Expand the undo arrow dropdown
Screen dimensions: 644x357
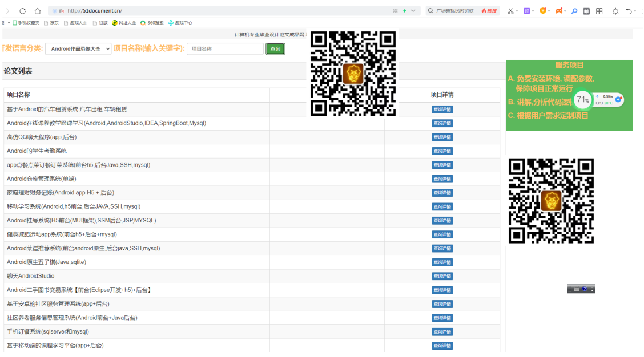pyautogui.click(x=635, y=11)
